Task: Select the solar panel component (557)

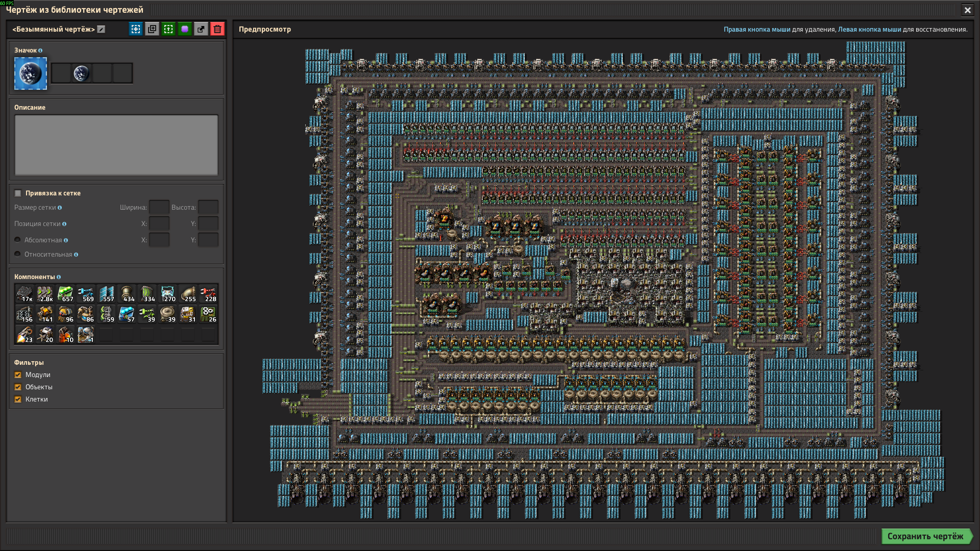Action: coord(106,294)
